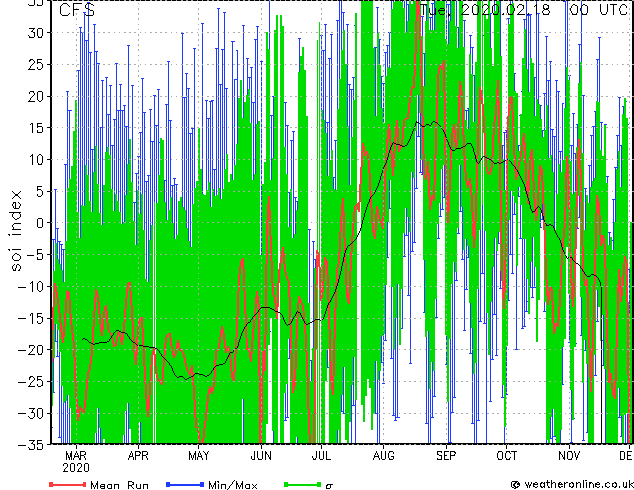Click the 2020 year label under MAR

76,468
